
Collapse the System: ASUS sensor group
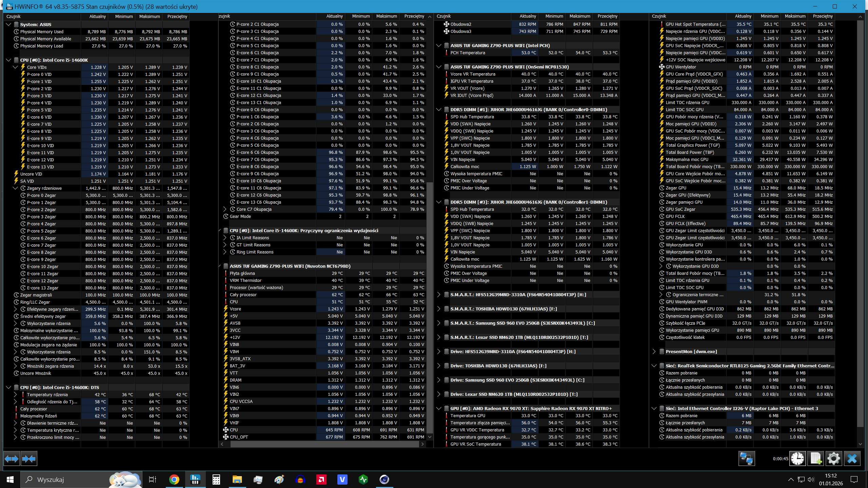point(9,24)
